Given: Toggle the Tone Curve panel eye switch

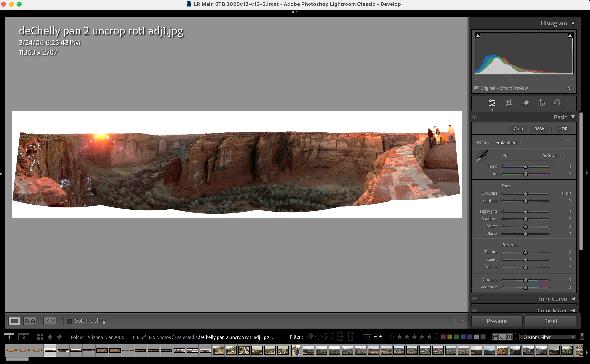Looking at the screenshot, I should 475,299.
